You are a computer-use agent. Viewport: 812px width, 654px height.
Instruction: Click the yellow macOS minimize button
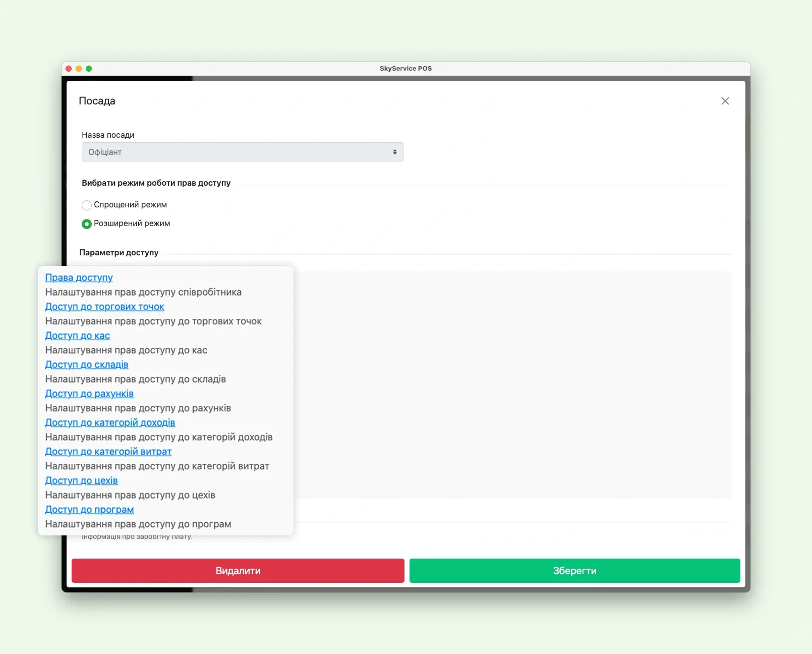79,69
